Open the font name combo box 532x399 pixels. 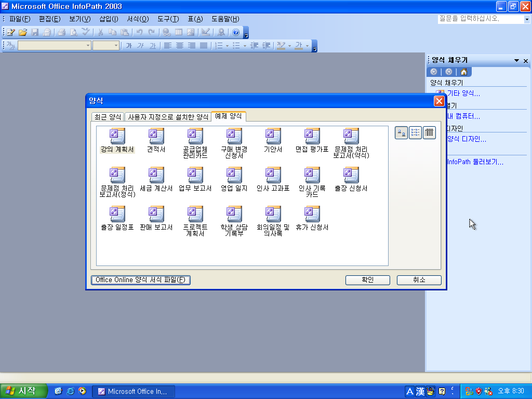[54, 46]
